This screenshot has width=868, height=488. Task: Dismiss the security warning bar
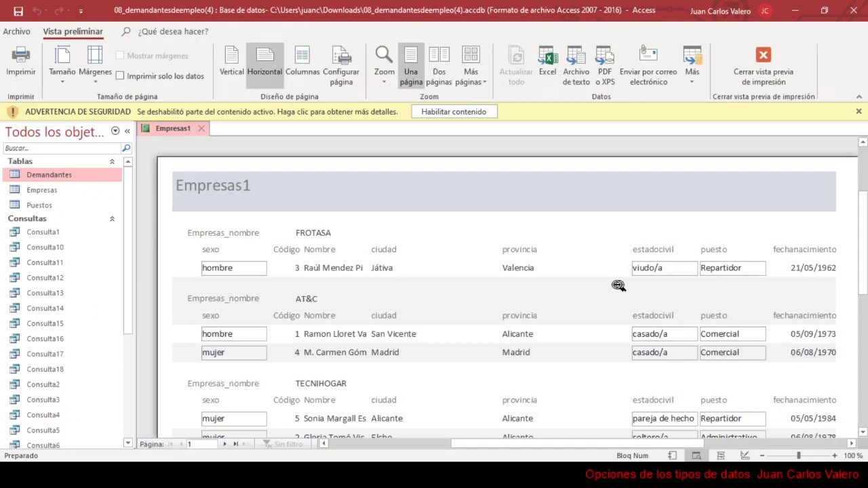click(859, 111)
